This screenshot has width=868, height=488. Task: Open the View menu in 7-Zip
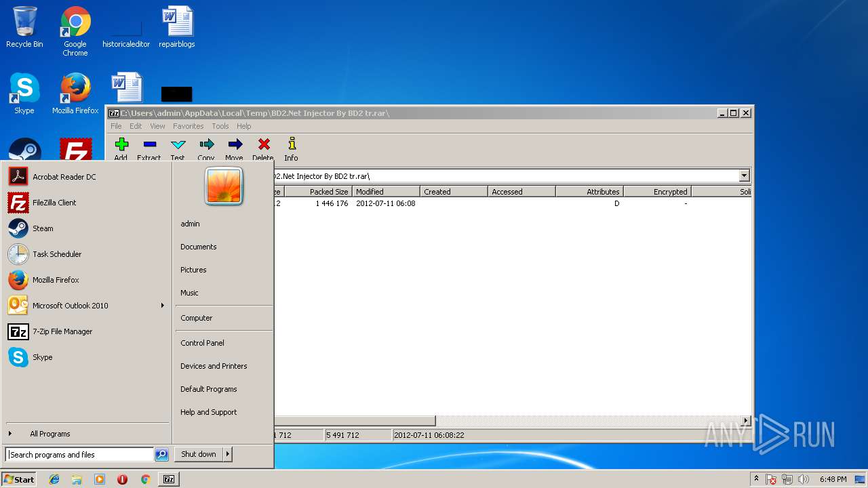coord(157,126)
